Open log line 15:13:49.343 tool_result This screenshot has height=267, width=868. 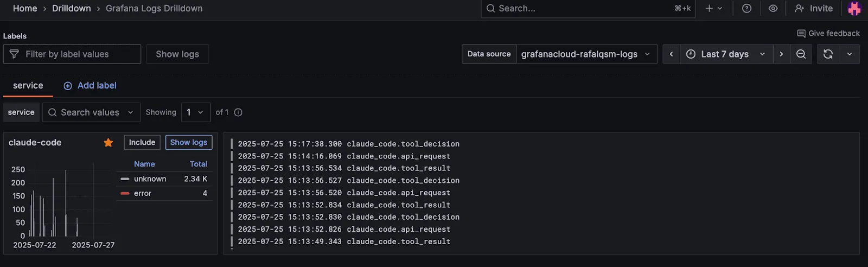point(344,241)
